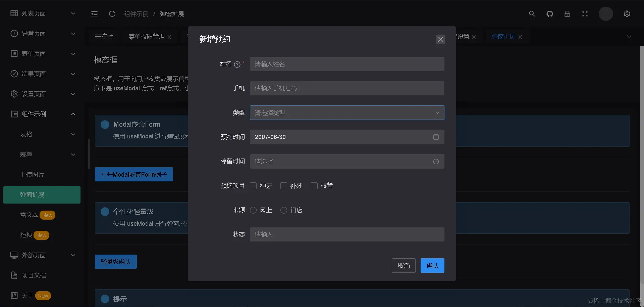Image resolution: width=644 pixels, height=307 pixels.
Task: Click clock icon in 停留时间 field
Action: click(436, 162)
